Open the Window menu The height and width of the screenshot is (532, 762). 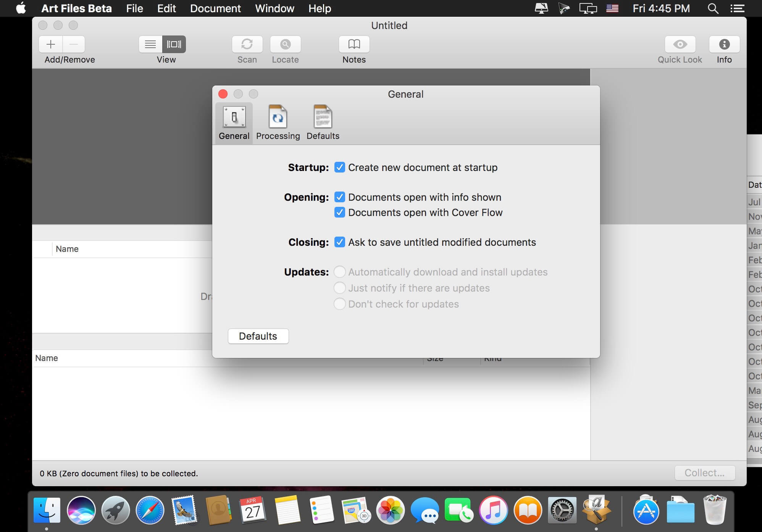point(274,8)
